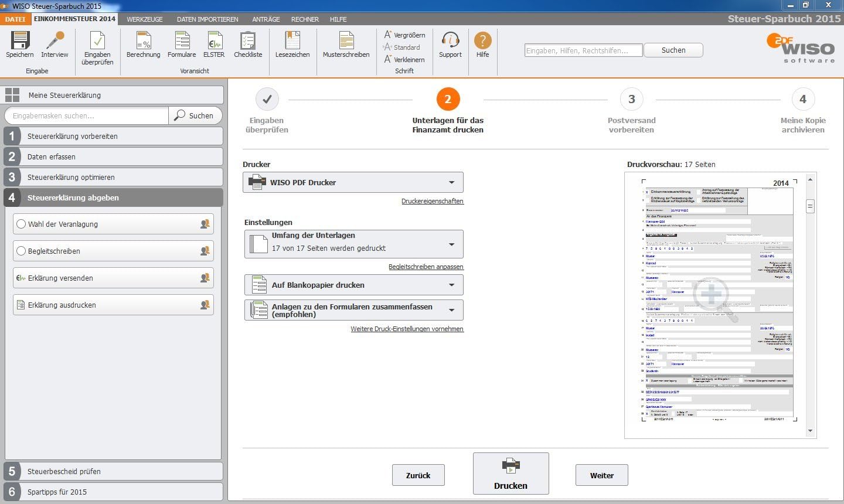
Task: Open the Umfang der Unterlagen dropdown
Action: pos(451,244)
